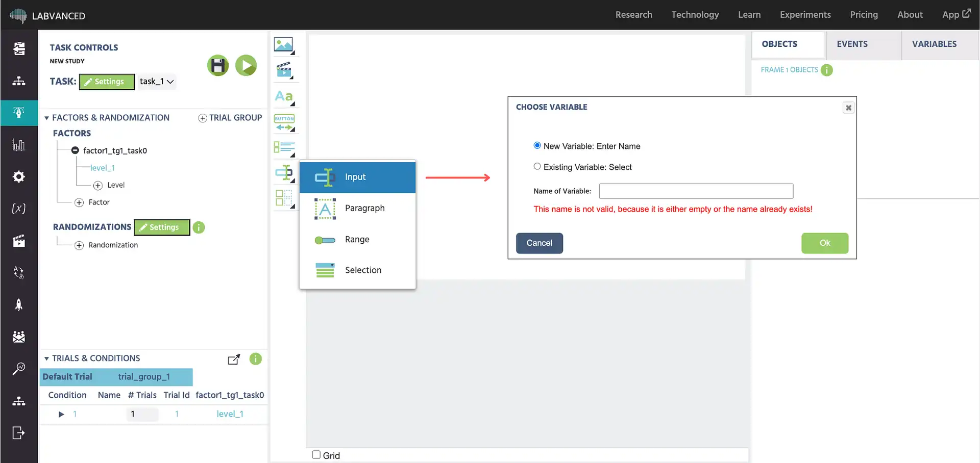This screenshot has height=463, width=980.
Task: Run the task with the green play icon
Action: (x=246, y=66)
